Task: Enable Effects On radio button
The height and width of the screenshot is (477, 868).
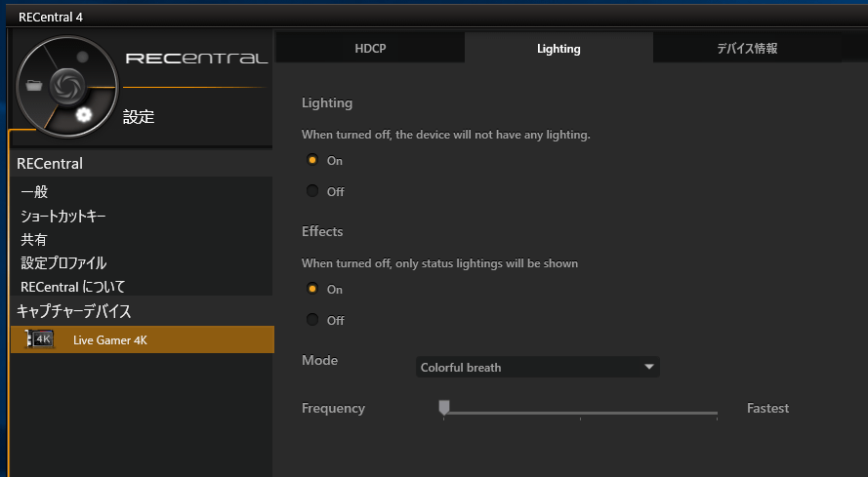Action: [x=312, y=289]
